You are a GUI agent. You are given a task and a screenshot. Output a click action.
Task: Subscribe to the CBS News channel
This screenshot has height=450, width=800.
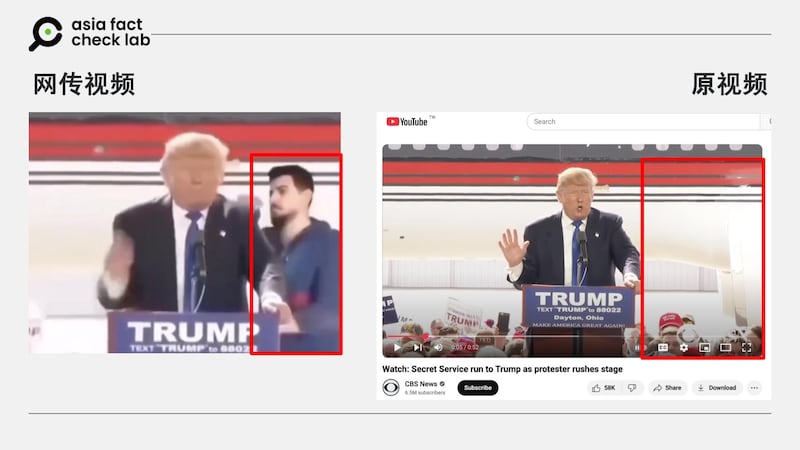click(477, 388)
